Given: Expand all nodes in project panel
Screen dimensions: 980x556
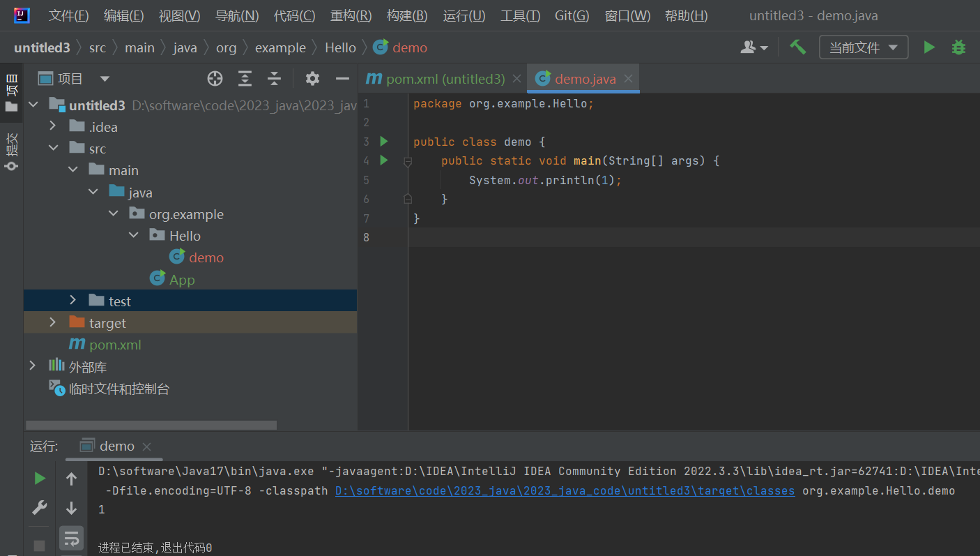Looking at the screenshot, I should point(245,79).
